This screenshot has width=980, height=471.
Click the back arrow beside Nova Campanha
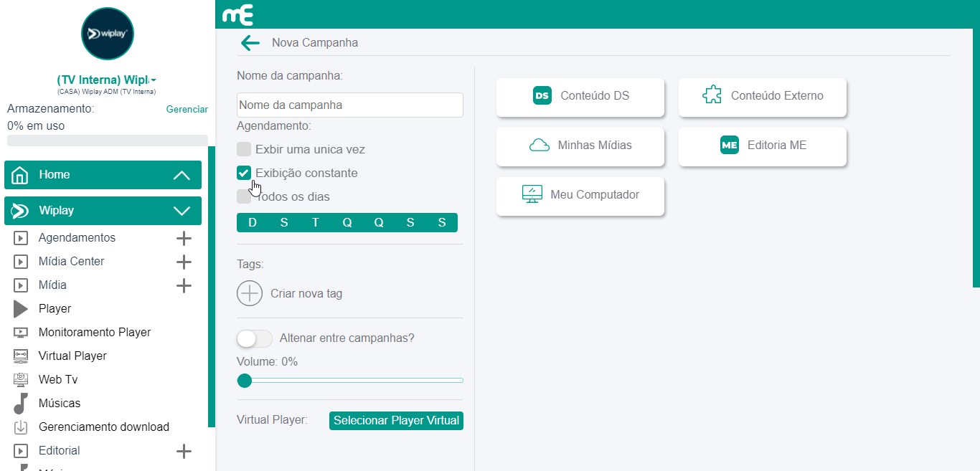point(250,43)
